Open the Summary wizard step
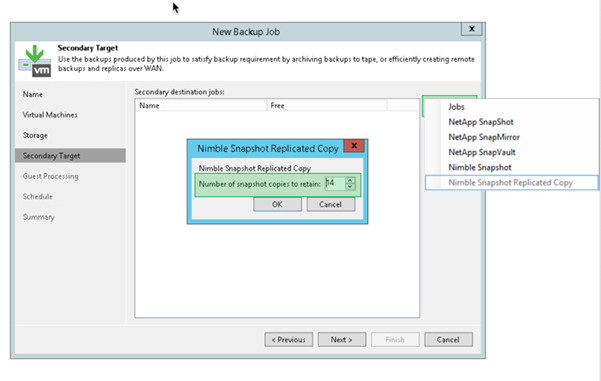This screenshot has height=381, width=601. tap(39, 217)
